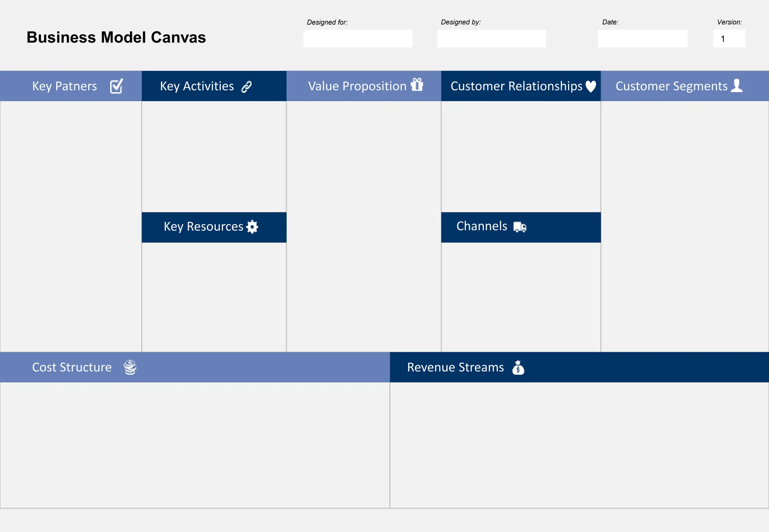
Task: Click the Designed for input field
Action: 357,39
